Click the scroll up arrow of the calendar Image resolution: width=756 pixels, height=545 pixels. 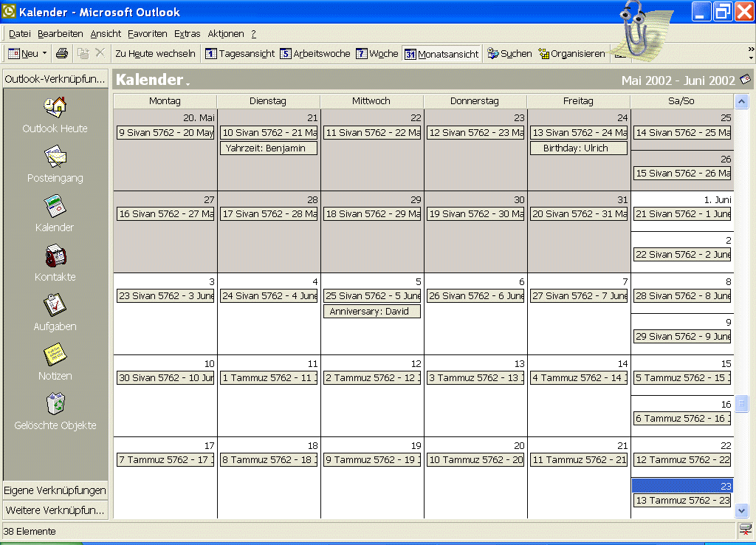[741, 102]
